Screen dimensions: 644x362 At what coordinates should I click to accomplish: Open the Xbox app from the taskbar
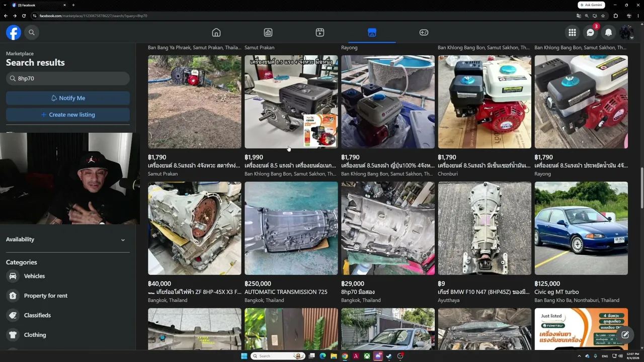[367, 356]
